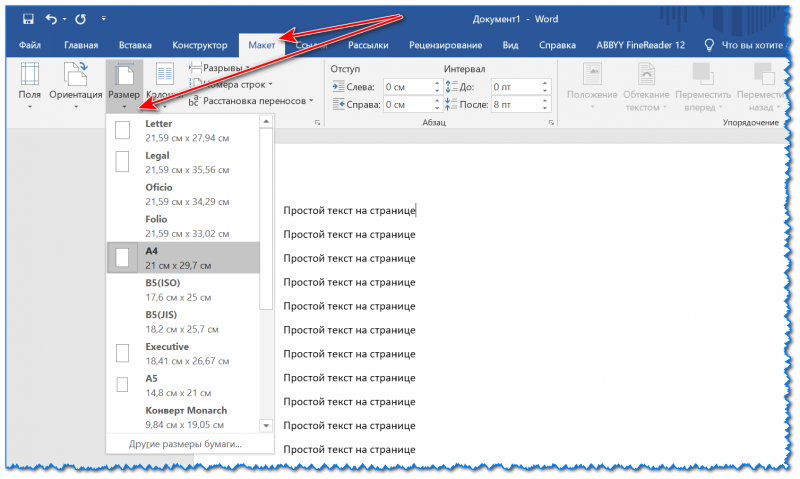Click the paper size list scroll up arrow

click(x=266, y=121)
